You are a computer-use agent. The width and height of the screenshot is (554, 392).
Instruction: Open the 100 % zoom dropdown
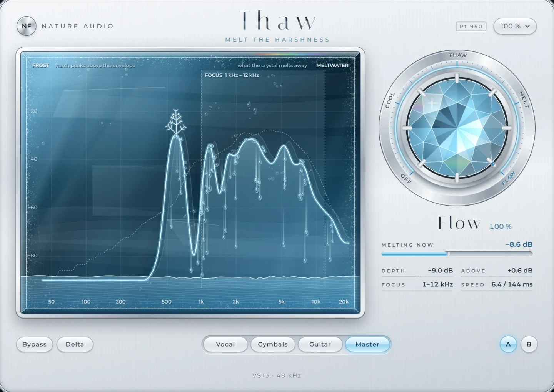(515, 26)
